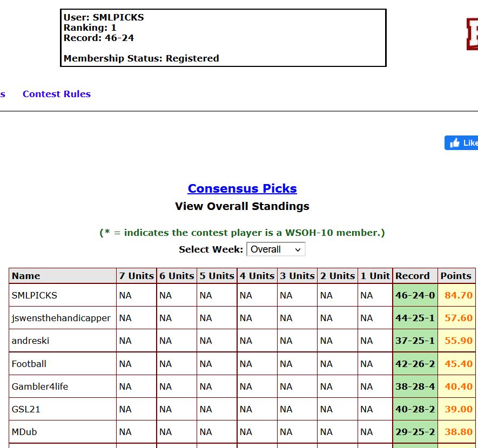Select MDub name in standings
This screenshot has height=448, width=478.
point(24,432)
